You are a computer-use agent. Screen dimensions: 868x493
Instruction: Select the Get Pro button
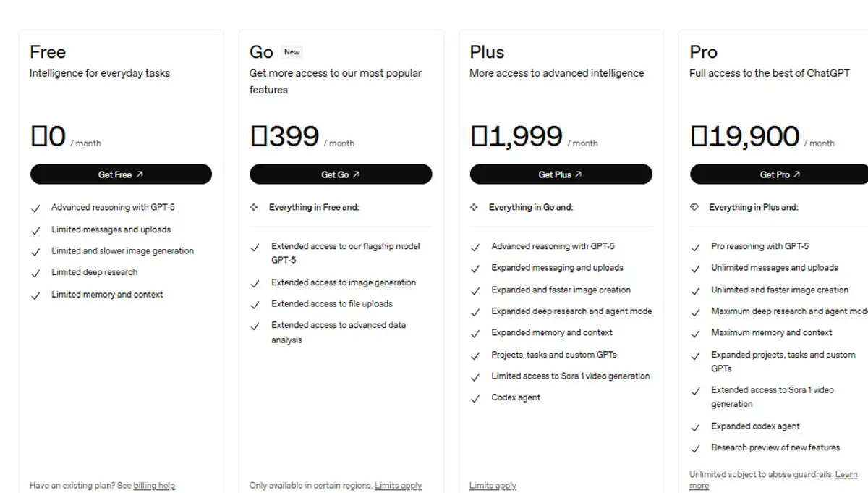779,174
